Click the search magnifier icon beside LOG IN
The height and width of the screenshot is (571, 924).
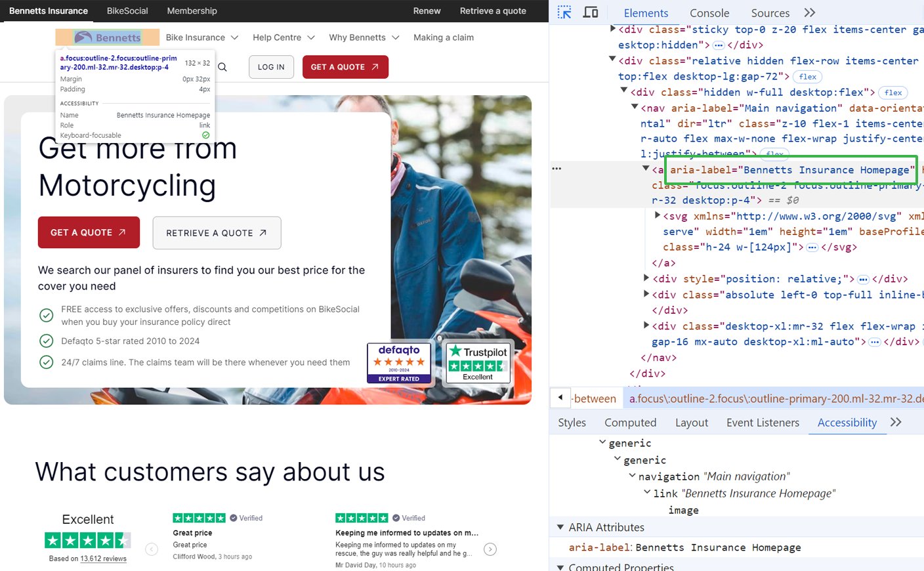click(x=222, y=67)
